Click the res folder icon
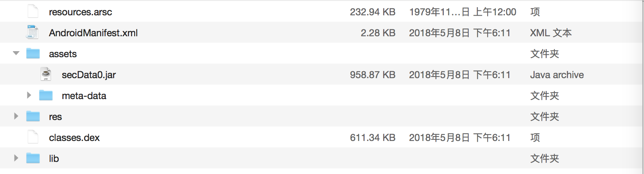 point(33,116)
